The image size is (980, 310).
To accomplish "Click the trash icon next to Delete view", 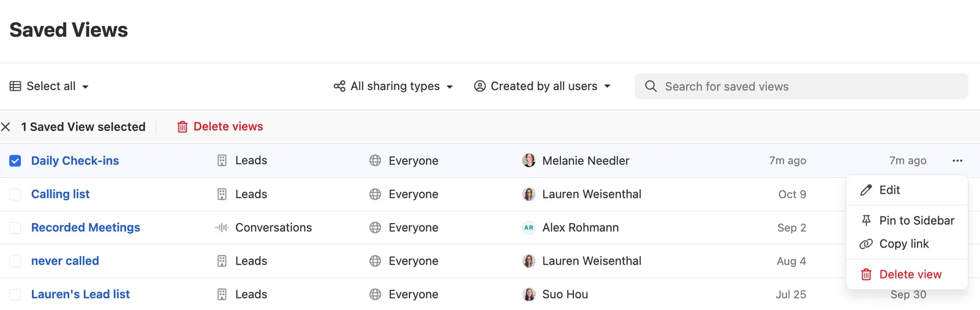I will (866, 274).
